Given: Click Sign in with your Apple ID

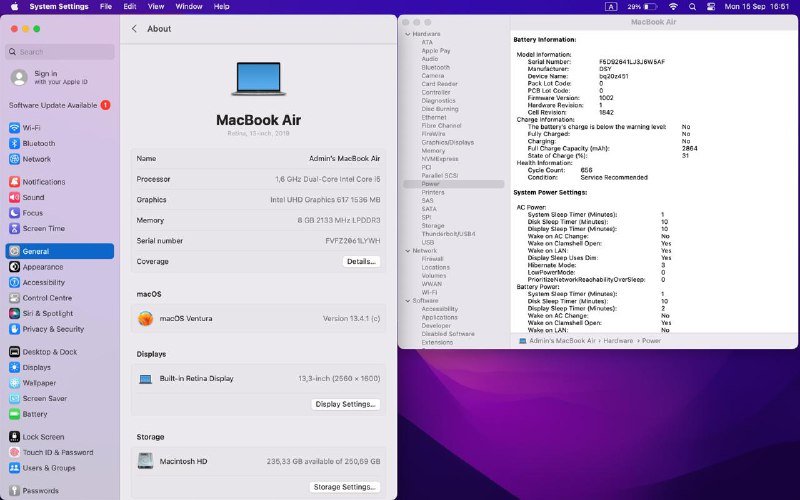Looking at the screenshot, I should pos(49,77).
